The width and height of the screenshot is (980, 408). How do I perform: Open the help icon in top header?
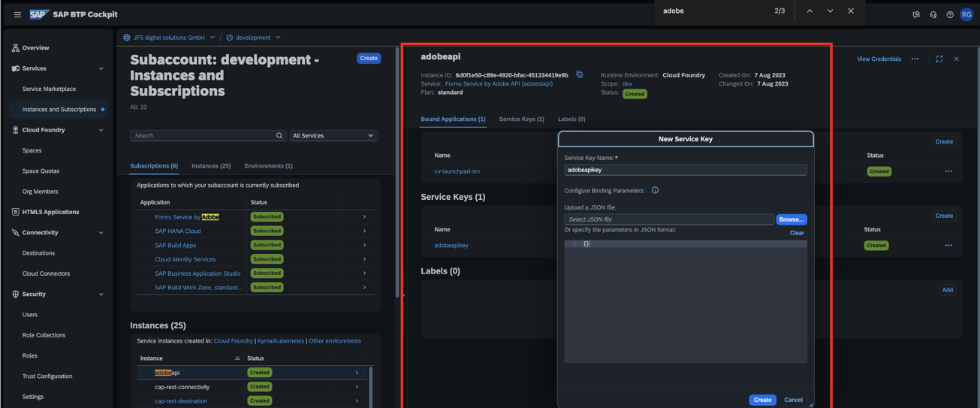[x=950, y=14]
